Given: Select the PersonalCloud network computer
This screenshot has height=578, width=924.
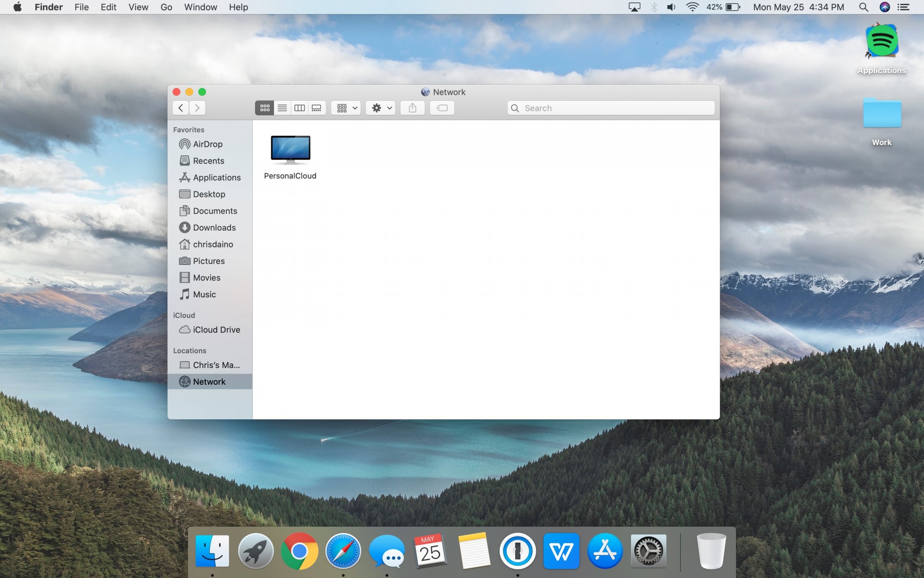Looking at the screenshot, I should (x=290, y=157).
